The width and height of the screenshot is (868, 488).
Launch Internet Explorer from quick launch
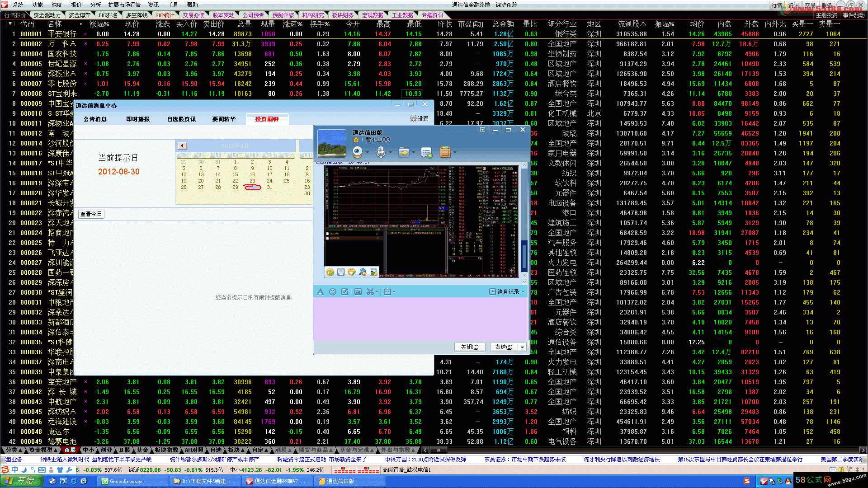point(74,481)
